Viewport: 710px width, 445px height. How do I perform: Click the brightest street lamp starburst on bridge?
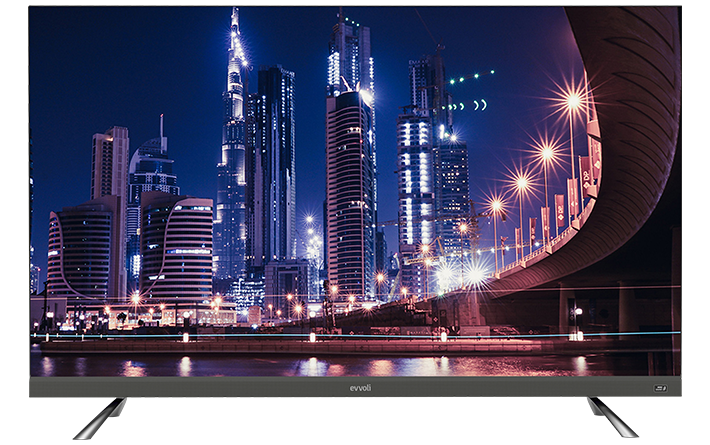tap(572, 100)
